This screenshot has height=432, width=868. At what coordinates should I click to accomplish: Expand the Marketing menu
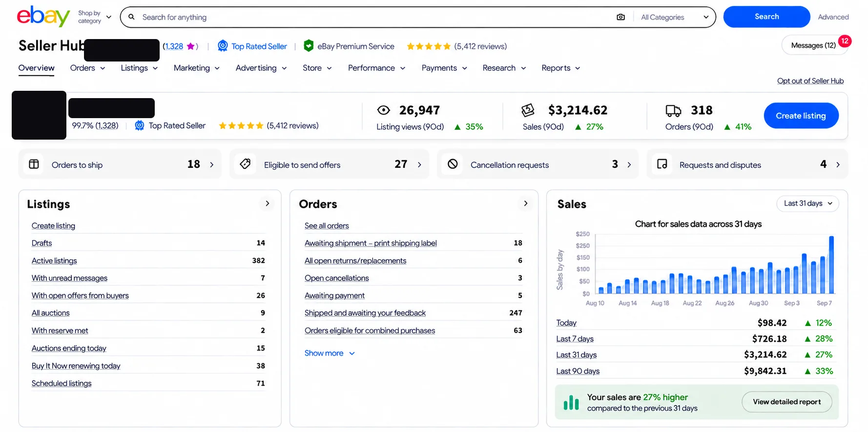pyautogui.click(x=197, y=68)
